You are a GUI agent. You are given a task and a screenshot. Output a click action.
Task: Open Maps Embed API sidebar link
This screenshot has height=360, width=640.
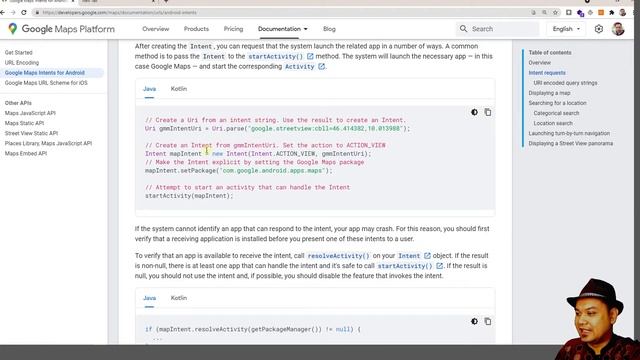click(x=26, y=153)
